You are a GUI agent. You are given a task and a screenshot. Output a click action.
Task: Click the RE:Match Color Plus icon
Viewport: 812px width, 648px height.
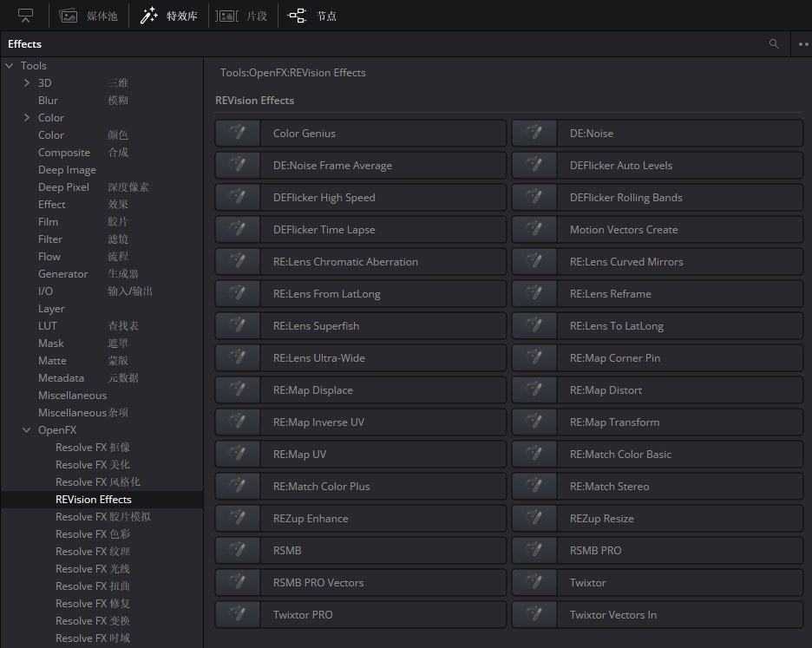point(238,487)
